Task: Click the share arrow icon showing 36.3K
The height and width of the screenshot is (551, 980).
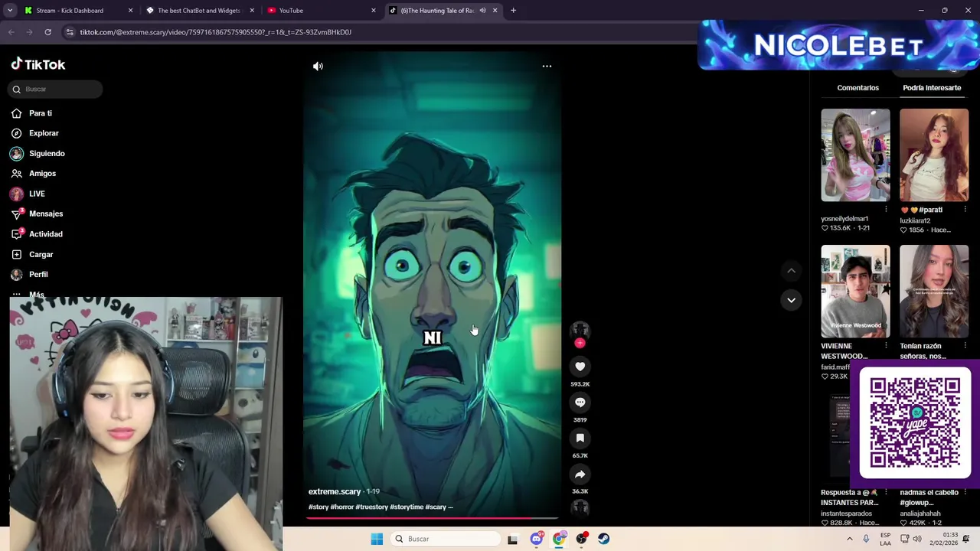Action: 580,474
